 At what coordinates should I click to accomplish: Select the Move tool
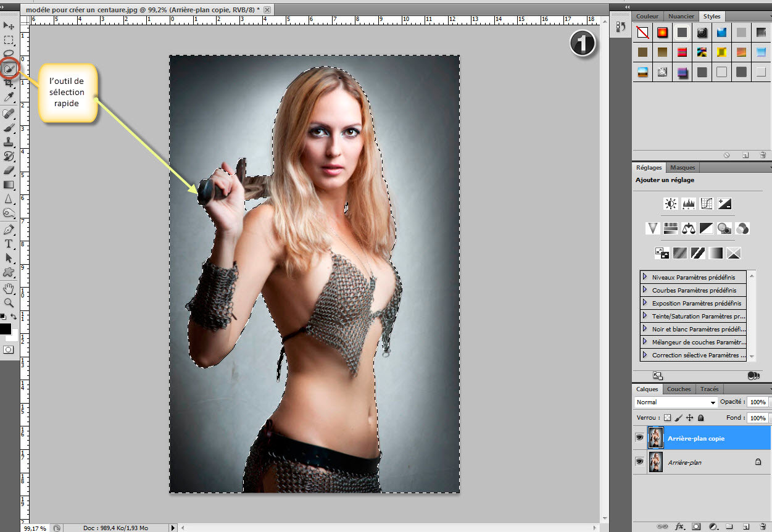[9, 26]
